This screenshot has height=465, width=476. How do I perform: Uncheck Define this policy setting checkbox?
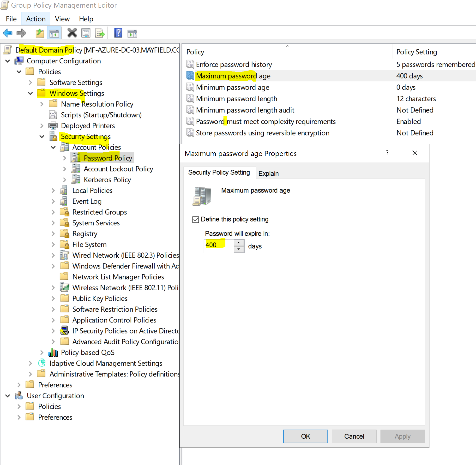tap(195, 219)
